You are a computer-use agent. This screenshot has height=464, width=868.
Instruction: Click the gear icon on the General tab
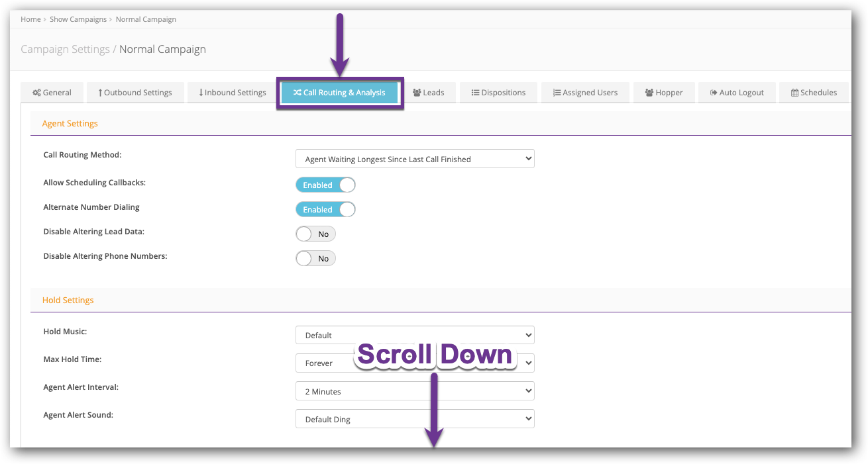pyautogui.click(x=36, y=93)
